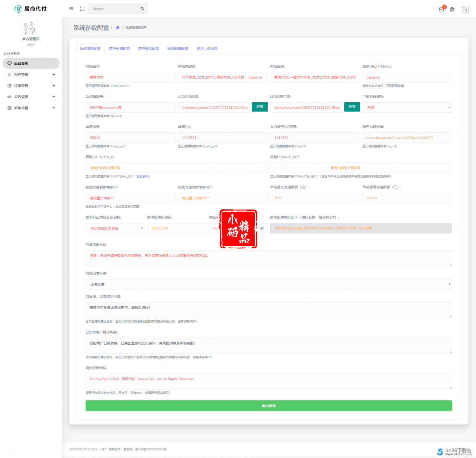
Task: Click the 易商代付 link in the footer
Action: [115, 449]
